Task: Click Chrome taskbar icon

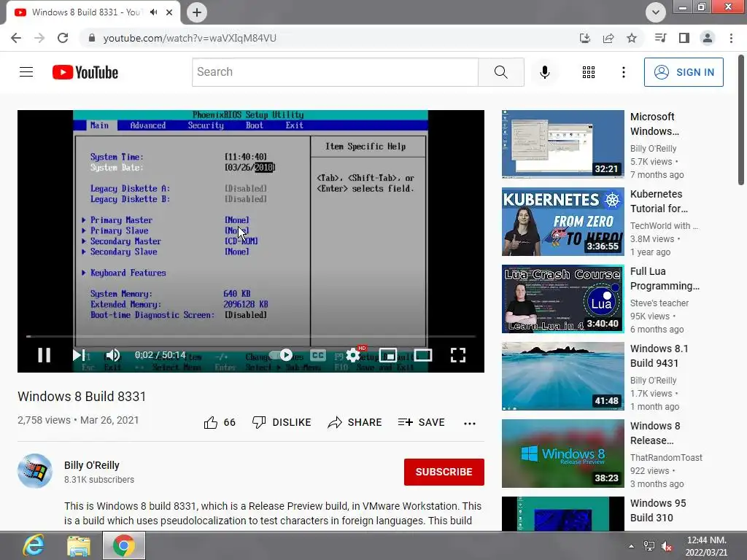Action: coord(123,545)
